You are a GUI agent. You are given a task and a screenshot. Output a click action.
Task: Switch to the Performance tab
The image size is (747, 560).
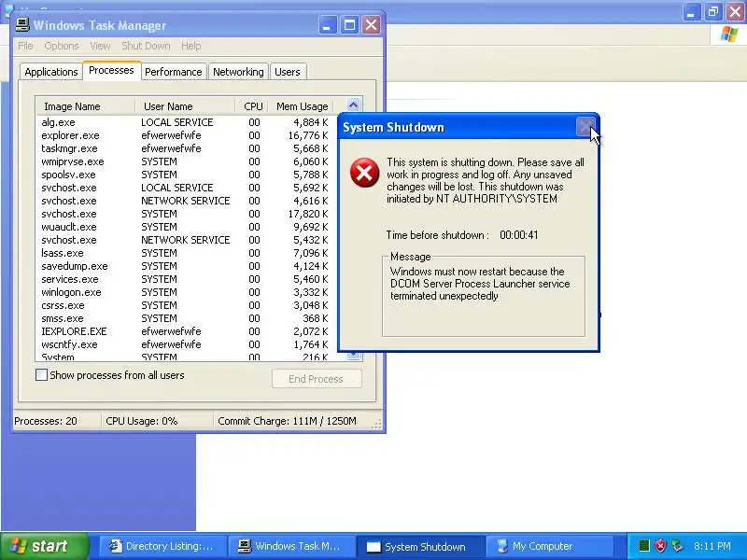[x=174, y=72]
